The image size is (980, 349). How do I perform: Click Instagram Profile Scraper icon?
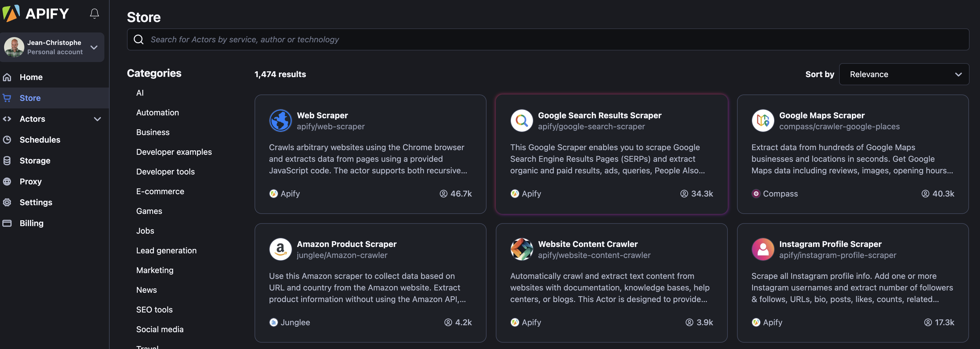point(762,249)
